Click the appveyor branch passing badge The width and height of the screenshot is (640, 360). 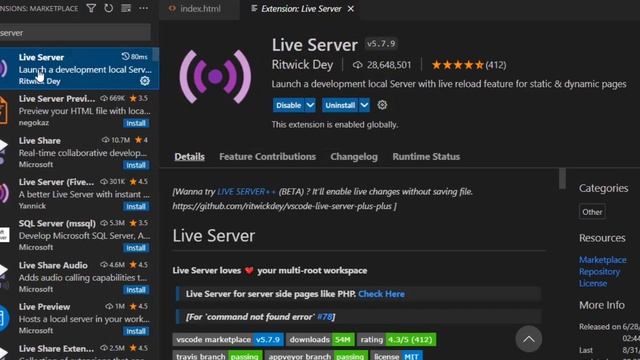316,356
